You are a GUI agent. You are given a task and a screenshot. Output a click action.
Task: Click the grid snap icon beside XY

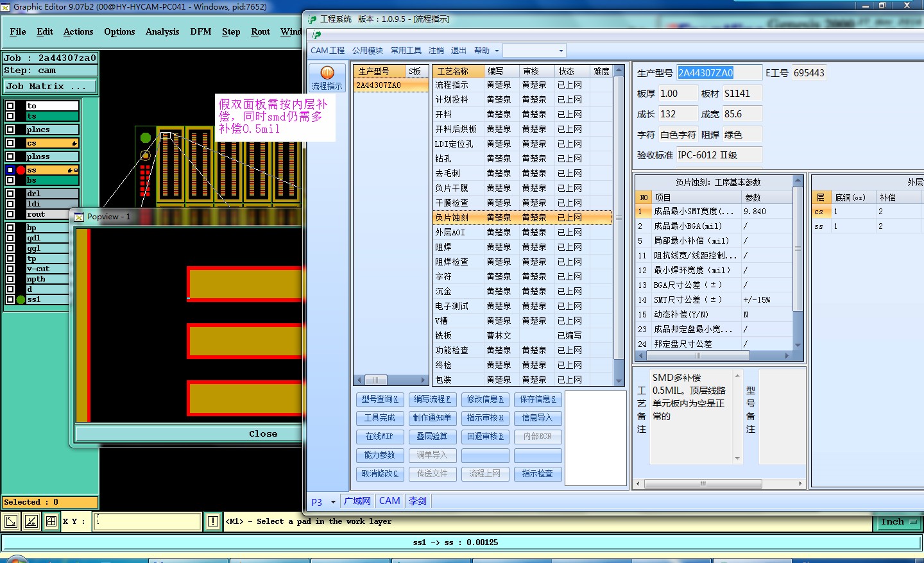51,521
